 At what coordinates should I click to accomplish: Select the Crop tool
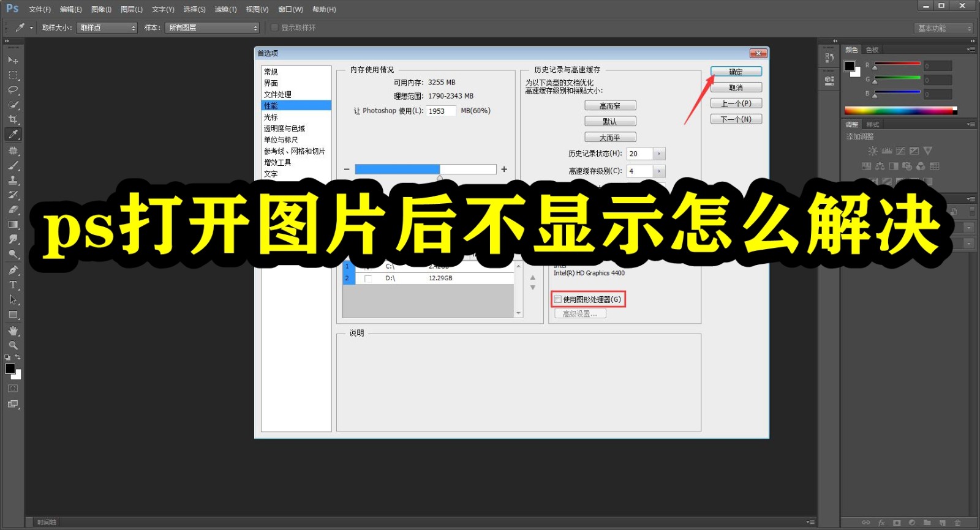13,119
